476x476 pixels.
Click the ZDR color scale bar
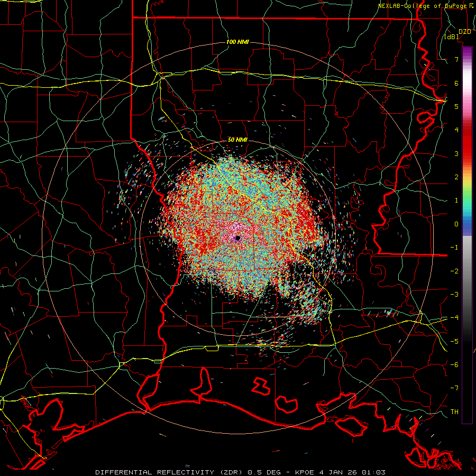point(467,235)
